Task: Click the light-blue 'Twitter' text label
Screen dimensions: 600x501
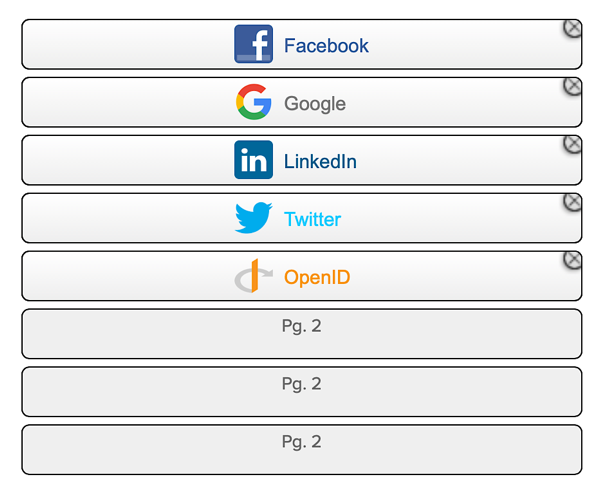Action: [312, 220]
